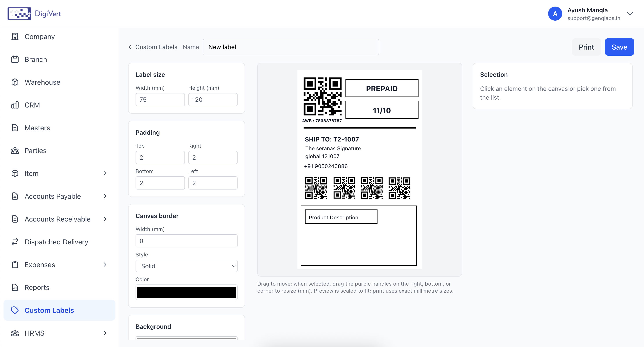This screenshot has width=644, height=347.
Task: Click the Save button
Action: point(619,47)
